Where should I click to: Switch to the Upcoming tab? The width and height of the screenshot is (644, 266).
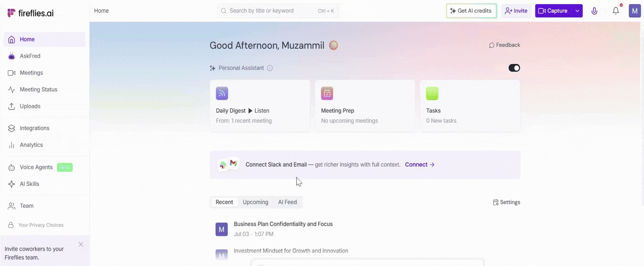256,202
